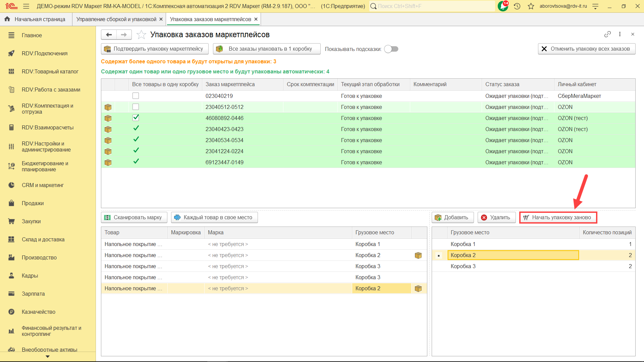Open service settings dropdown in title bar

(x=595, y=6)
